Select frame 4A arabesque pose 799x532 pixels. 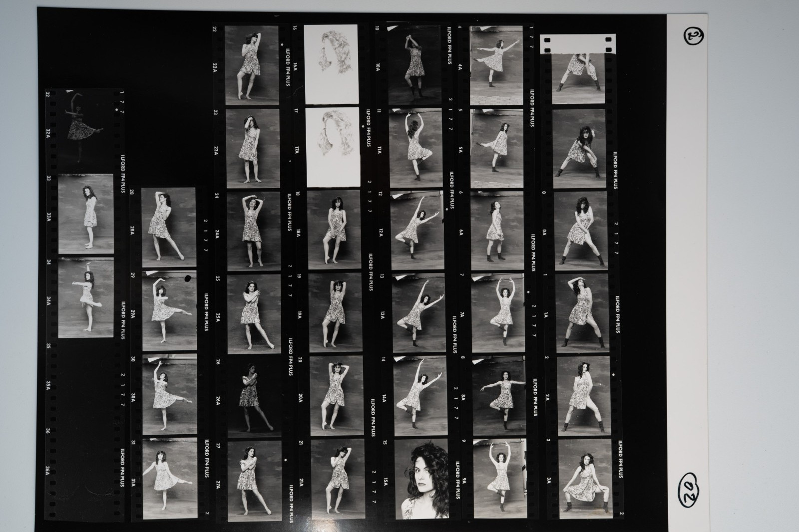pos(496,65)
